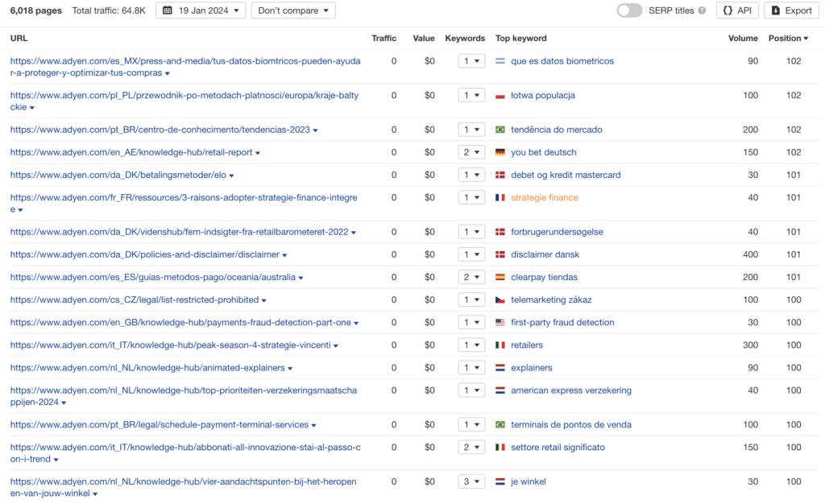Viewport: 825px width, 504px height.
Task: Click the France flag beside strategie finance
Action: (500, 197)
